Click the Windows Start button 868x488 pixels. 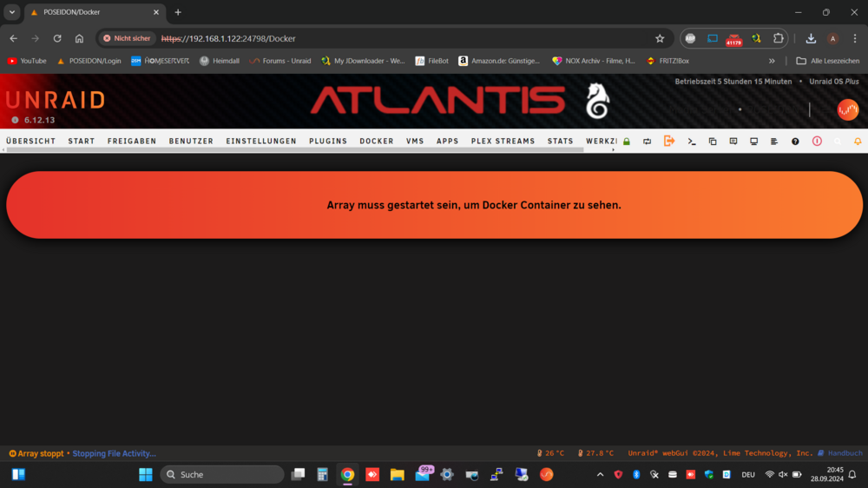coord(146,475)
